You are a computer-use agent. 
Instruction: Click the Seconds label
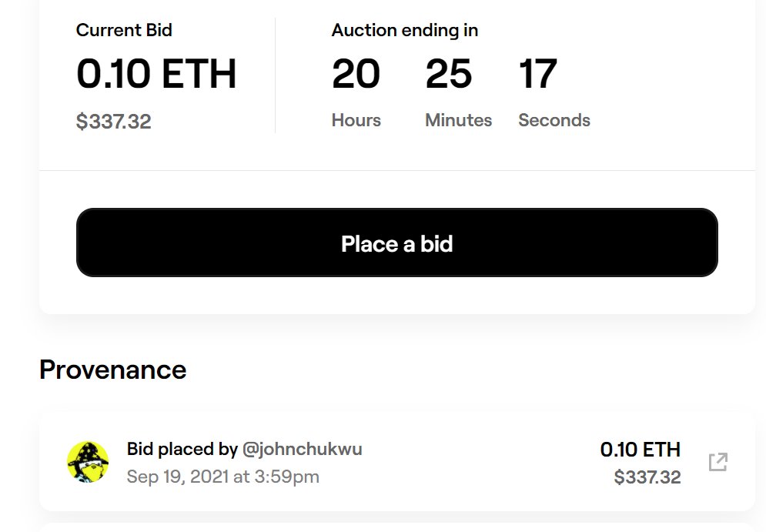coord(554,120)
